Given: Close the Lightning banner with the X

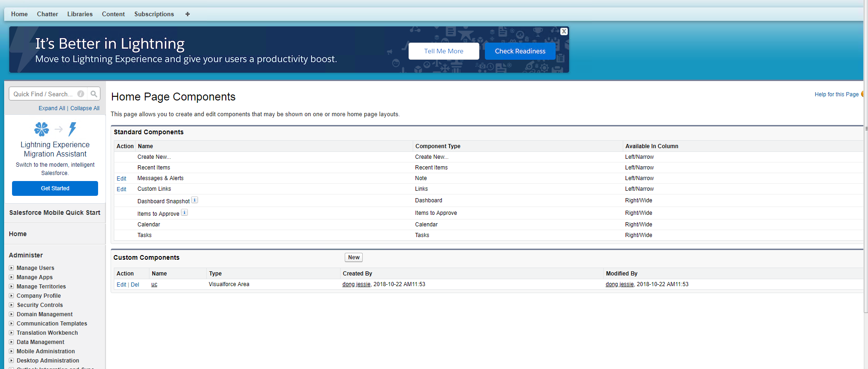Looking at the screenshot, I should tap(564, 31).
